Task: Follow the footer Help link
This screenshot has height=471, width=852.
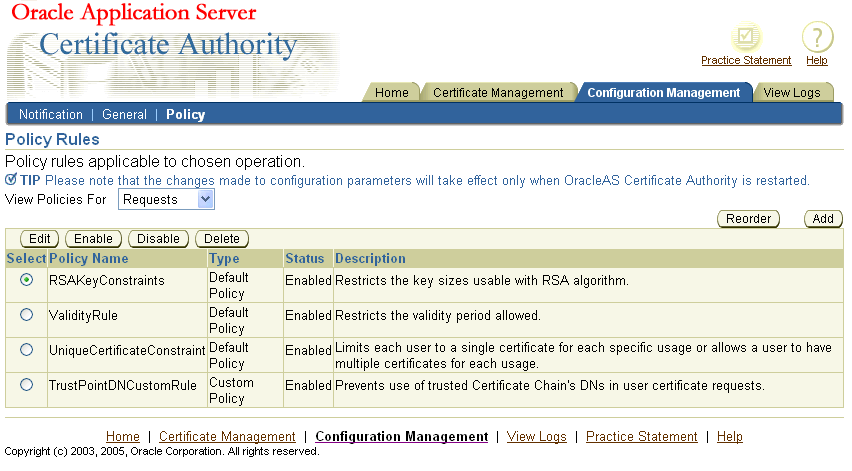Action: coord(730,436)
